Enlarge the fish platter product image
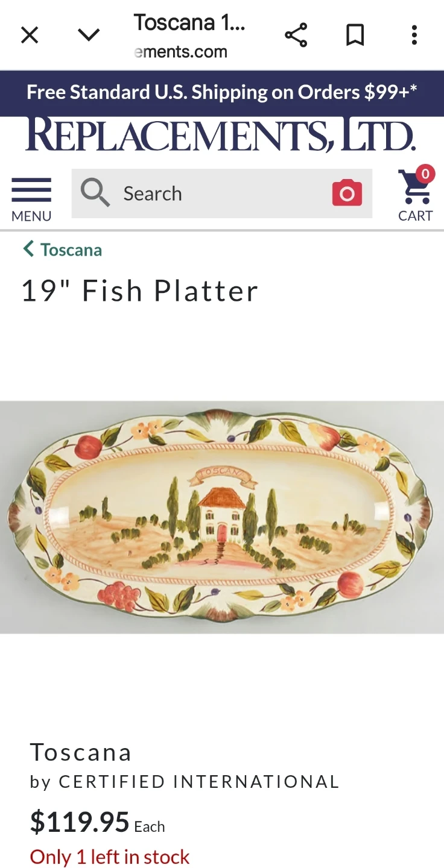Screen dimensions: 444x868 pyautogui.click(x=222, y=517)
